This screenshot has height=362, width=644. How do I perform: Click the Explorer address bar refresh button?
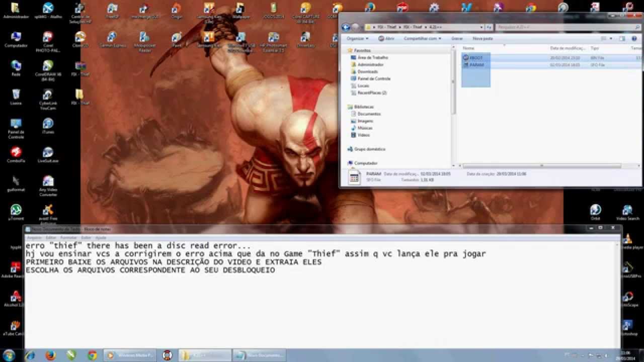coord(489,27)
